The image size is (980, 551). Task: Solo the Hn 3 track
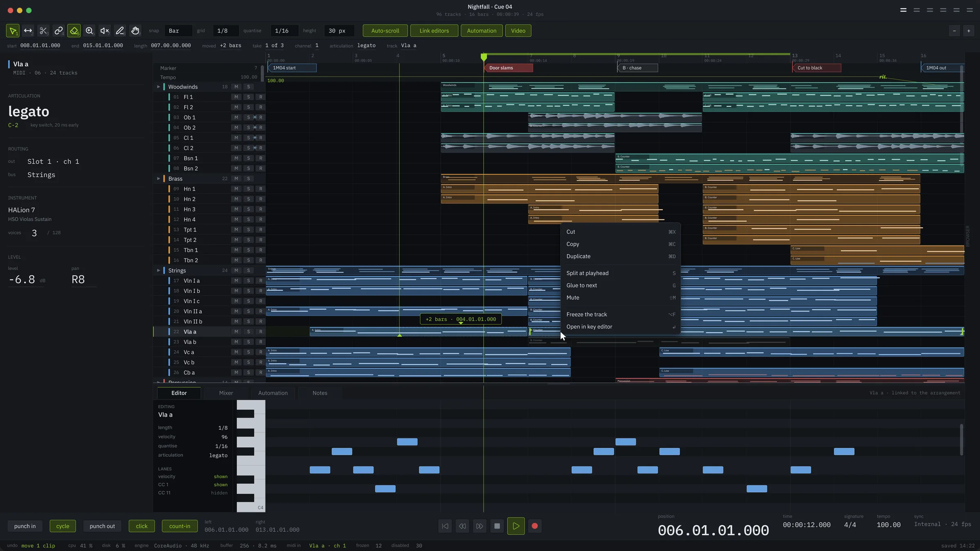click(248, 209)
